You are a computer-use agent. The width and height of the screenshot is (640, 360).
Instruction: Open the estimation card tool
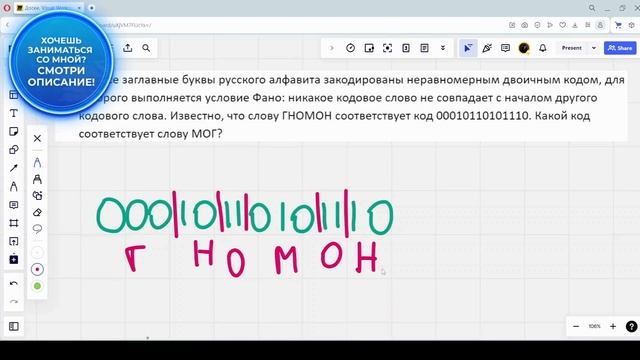(406, 48)
